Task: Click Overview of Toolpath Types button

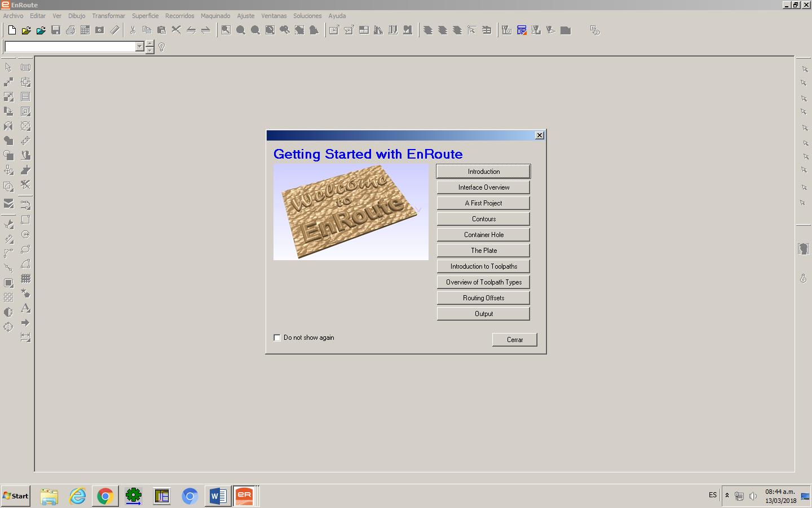Action: click(x=483, y=282)
